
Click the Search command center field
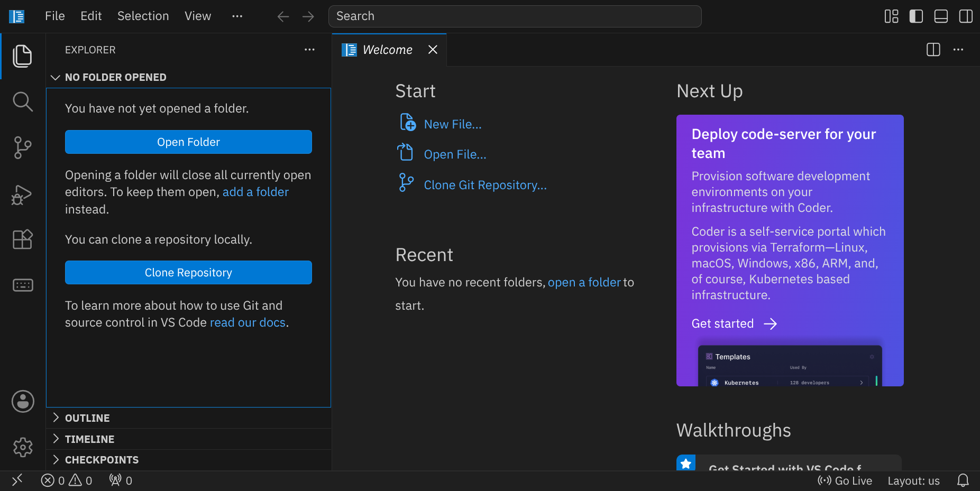[515, 16]
